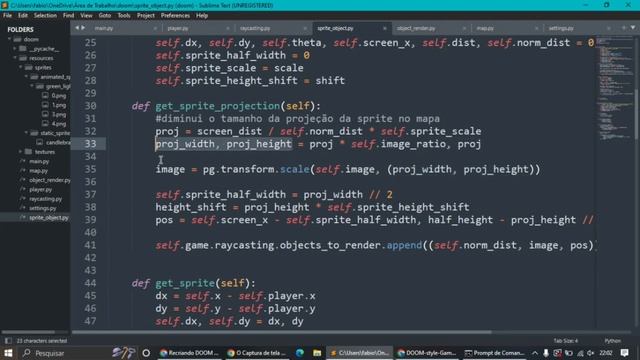
Task: Close the main.py tab
Action: [155, 28]
